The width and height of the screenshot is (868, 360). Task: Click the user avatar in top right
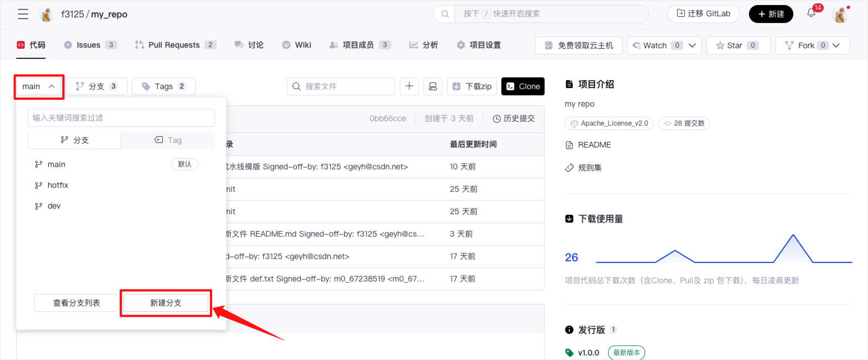840,15
